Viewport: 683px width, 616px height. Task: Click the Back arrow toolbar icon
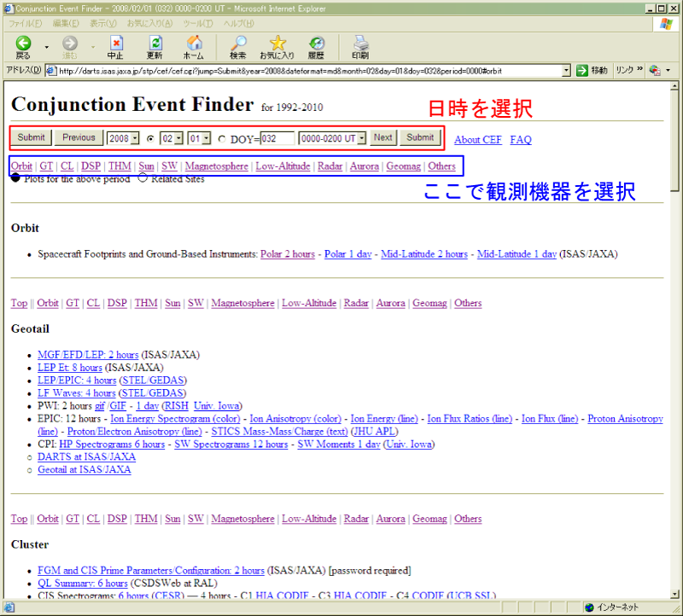coord(24,44)
